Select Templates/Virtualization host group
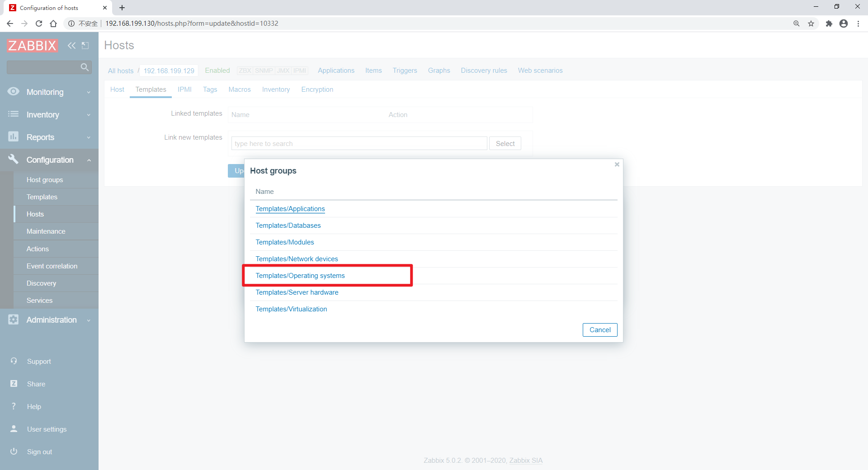Viewport: 868px width, 470px height. [x=291, y=309]
